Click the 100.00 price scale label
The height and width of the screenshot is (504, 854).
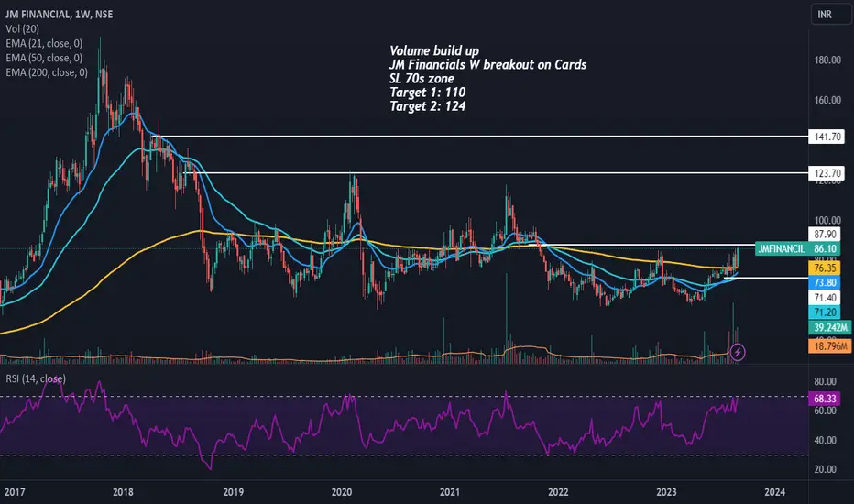(x=827, y=220)
